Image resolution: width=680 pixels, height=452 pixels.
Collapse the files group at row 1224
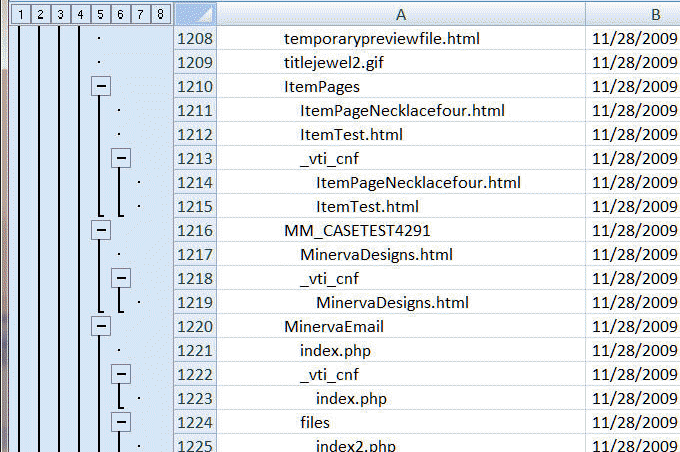(121, 422)
